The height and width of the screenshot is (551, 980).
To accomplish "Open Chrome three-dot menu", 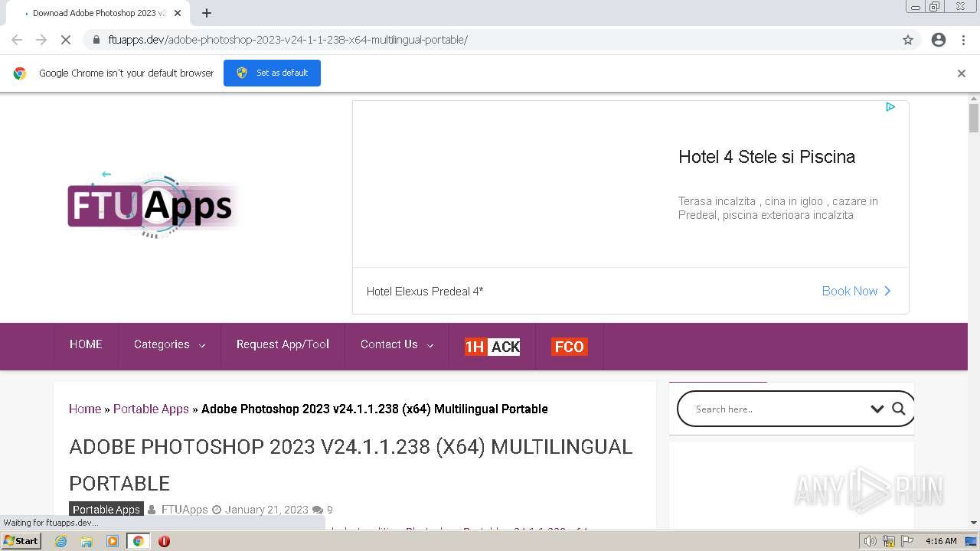I will [963, 40].
